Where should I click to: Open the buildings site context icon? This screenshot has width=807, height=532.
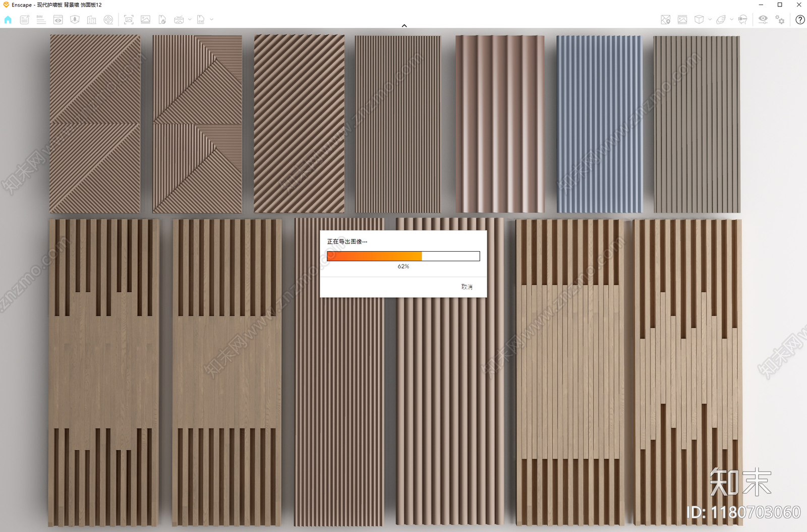coord(91,20)
